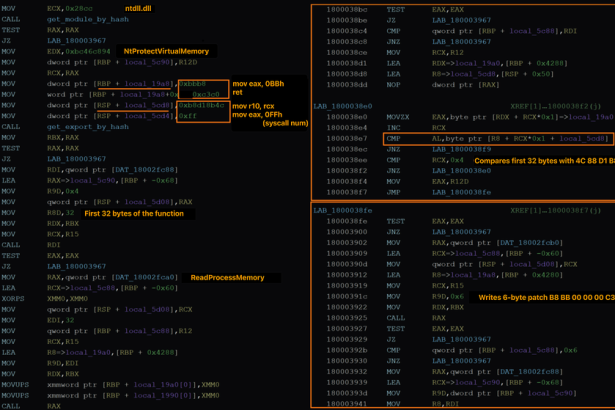Select the RCX,R12 operands
Image resolution: width=615 pixels, height=410 pixels.
click(448, 53)
